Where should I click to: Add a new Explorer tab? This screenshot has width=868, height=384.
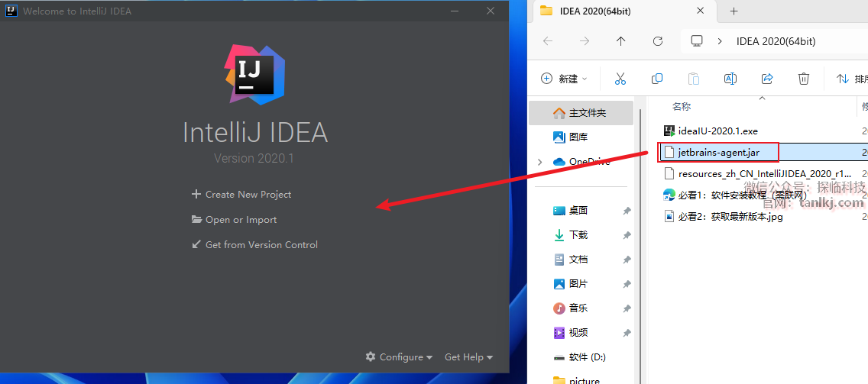pos(734,11)
